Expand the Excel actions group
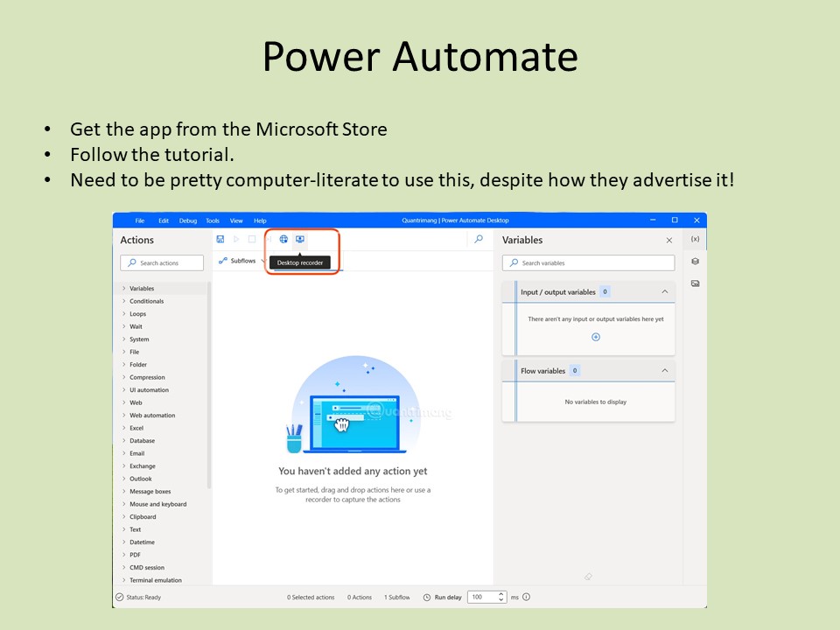The image size is (840, 630). (x=136, y=428)
